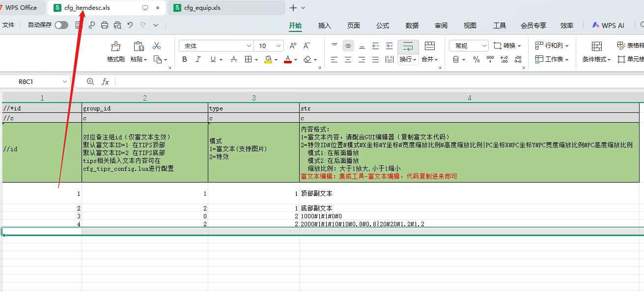Click the Increase Font Size icon
Image resolution: width=644 pixels, height=292 pixels.
(293, 45)
